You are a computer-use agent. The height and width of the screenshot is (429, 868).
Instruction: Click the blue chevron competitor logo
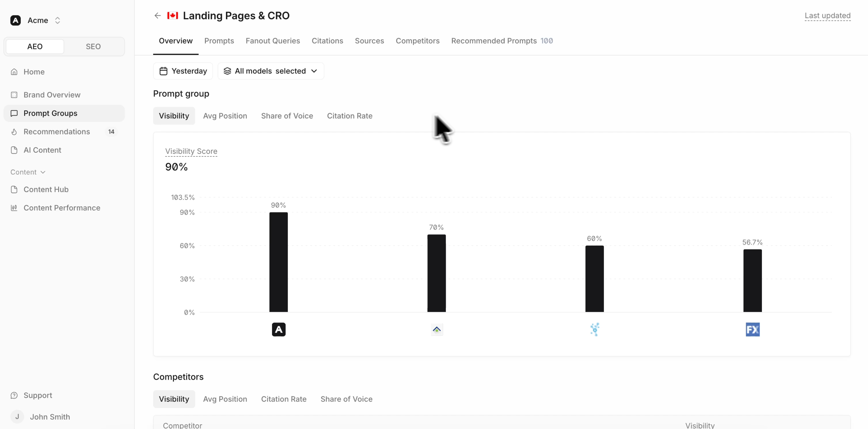pos(437,329)
